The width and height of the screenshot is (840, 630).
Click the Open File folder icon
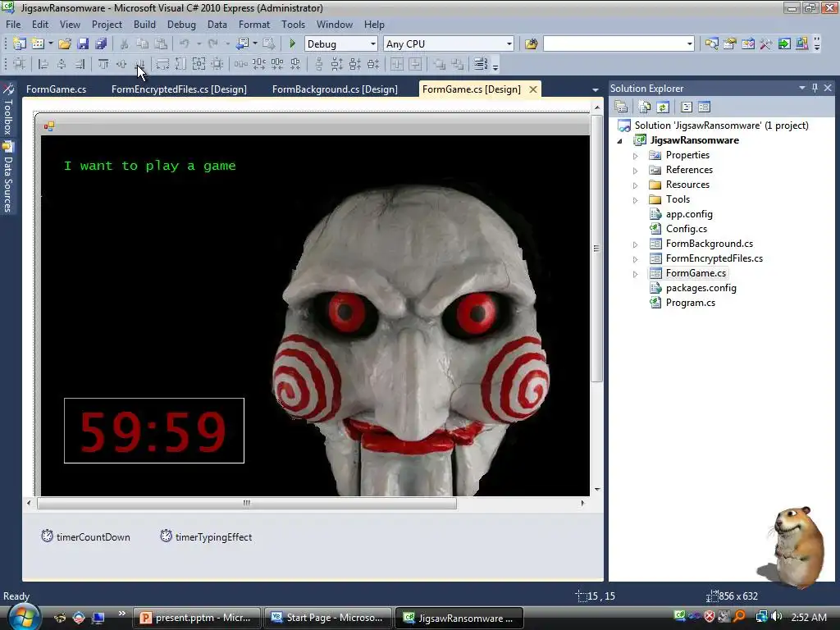point(65,43)
